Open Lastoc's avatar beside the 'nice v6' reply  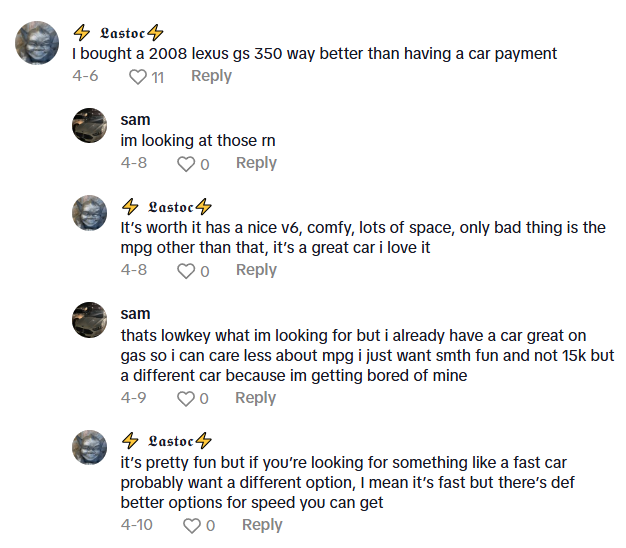90,212
